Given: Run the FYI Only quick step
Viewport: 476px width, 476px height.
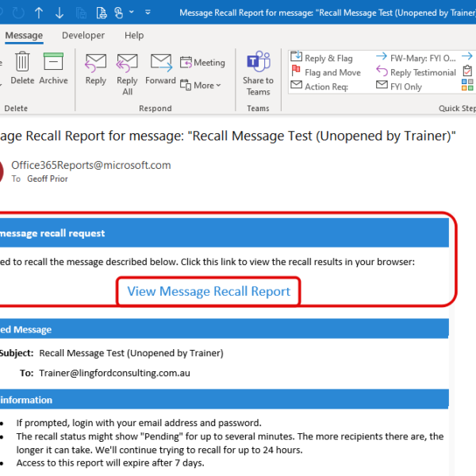Looking at the screenshot, I should 399,86.
